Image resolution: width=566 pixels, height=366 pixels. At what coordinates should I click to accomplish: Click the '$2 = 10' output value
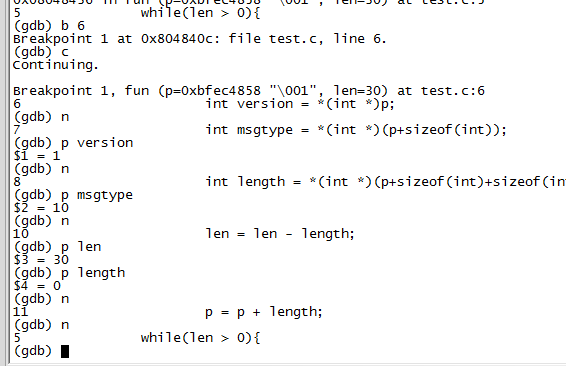coord(41,208)
